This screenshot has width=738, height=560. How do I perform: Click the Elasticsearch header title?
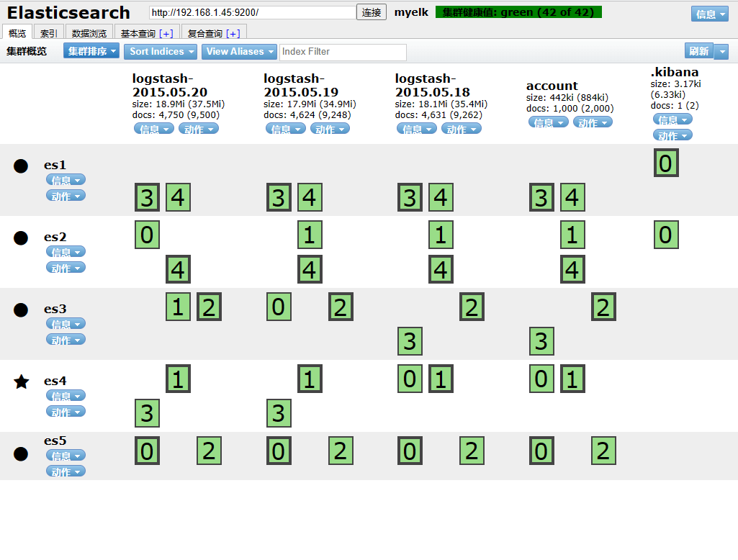(68, 13)
